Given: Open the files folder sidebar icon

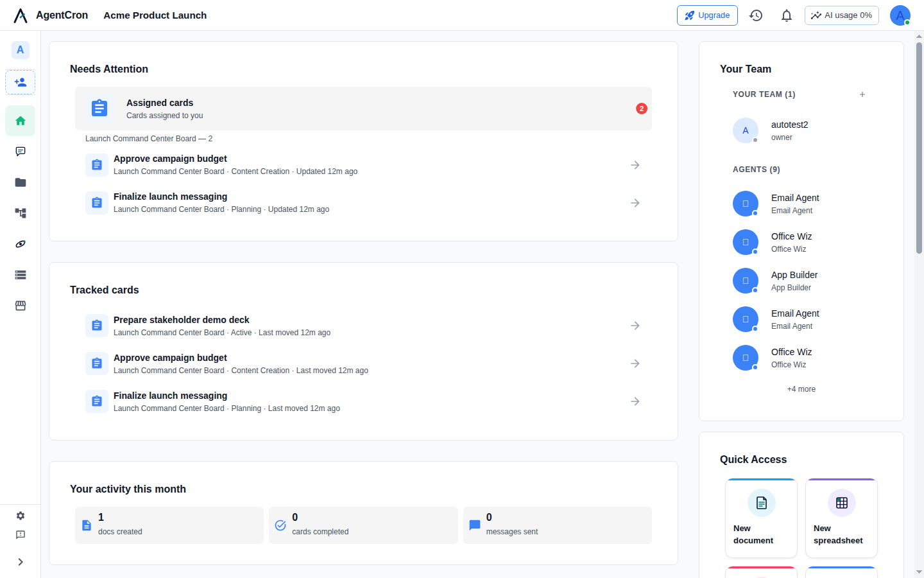Looking at the screenshot, I should 21,182.
